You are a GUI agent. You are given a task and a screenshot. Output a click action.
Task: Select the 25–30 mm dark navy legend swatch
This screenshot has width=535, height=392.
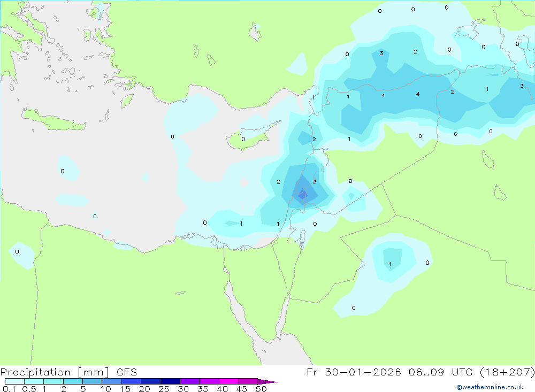tap(170, 381)
